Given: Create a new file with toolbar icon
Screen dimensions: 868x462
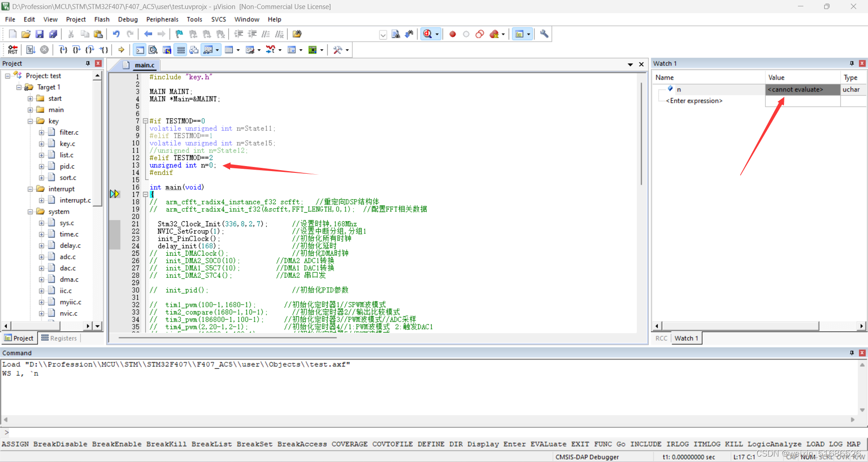Looking at the screenshot, I should point(13,34).
